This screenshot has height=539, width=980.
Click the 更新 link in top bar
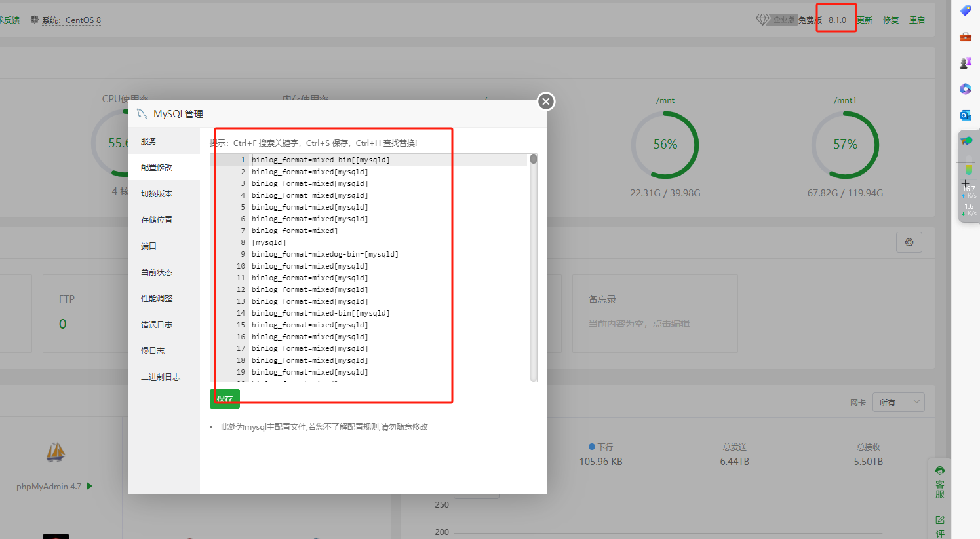point(865,20)
